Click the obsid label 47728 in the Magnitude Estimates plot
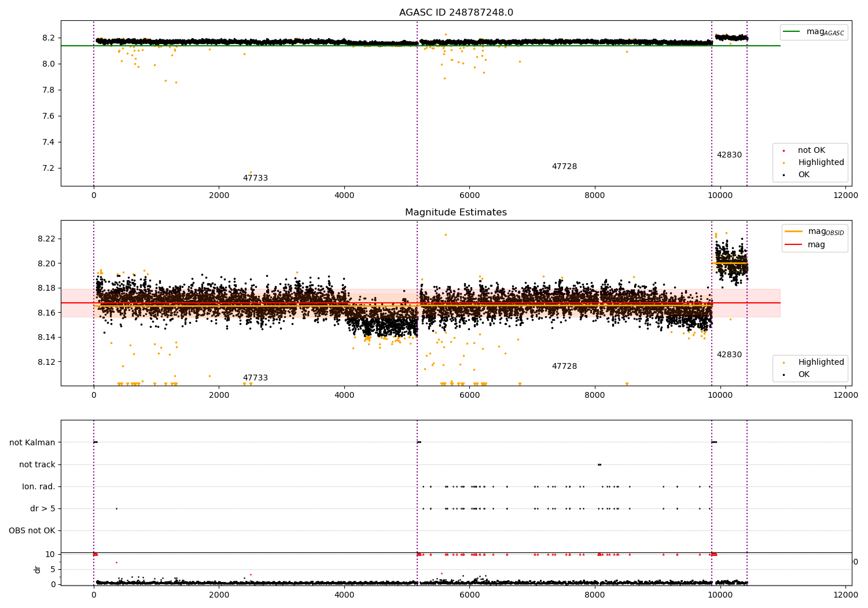The height and width of the screenshot is (608, 868). click(x=564, y=367)
